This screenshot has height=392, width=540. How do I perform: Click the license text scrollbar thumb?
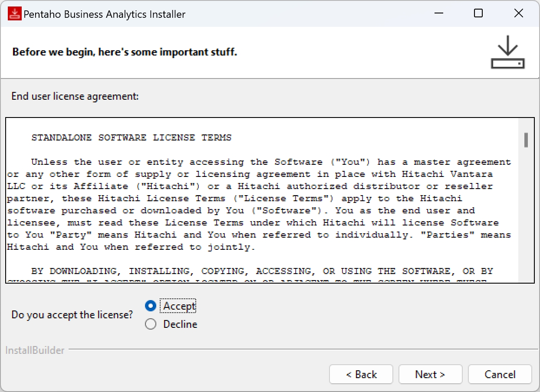[526, 140]
